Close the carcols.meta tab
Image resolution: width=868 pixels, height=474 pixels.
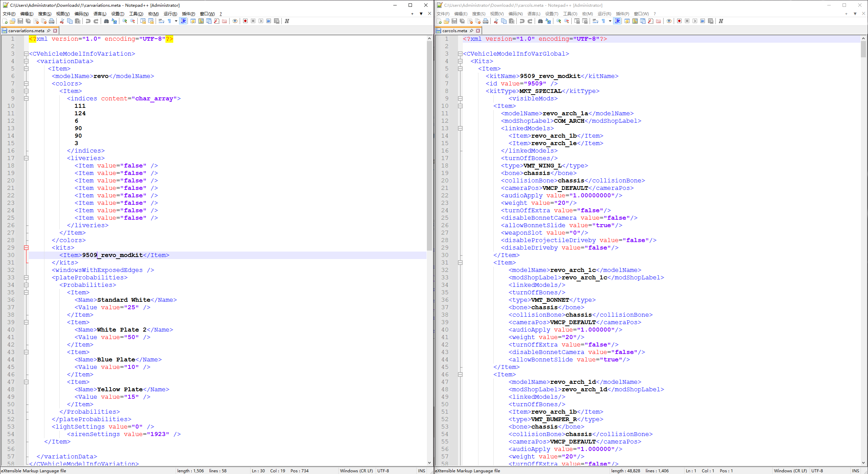[478, 31]
